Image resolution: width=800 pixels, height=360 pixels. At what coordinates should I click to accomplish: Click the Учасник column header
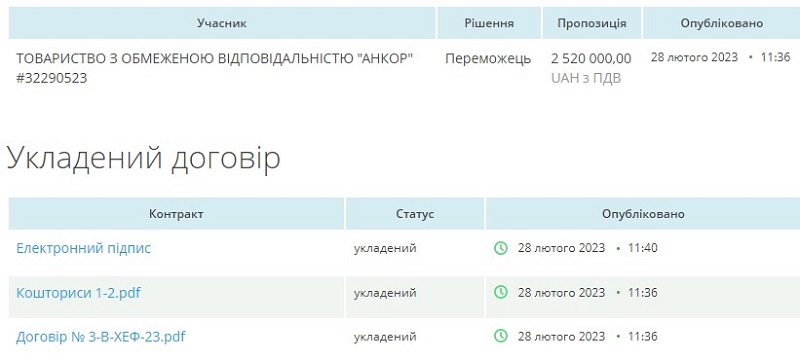(x=222, y=23)
